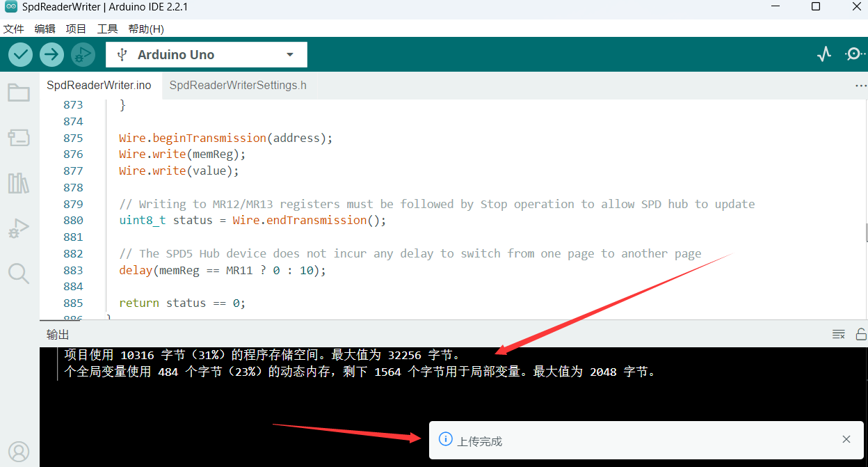Open the Sketchbook folder sidebar icon

click(19, 93)
